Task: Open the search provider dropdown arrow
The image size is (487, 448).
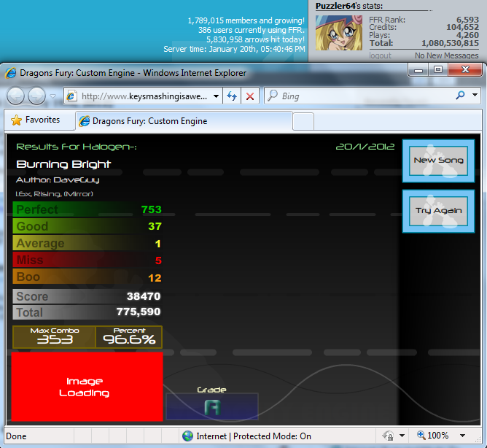Action: pos(475,96)
